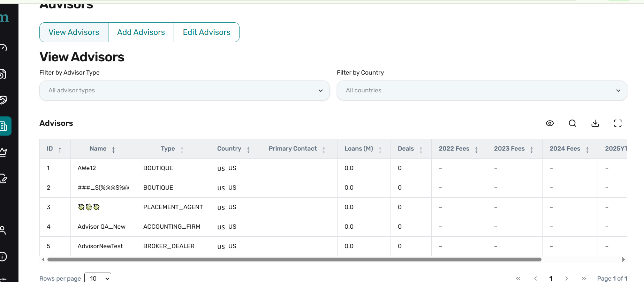The width and height of the screenshot is (644, 282).
Task: Click the horizontal scrollbar under the table
Action: point(294,259)
